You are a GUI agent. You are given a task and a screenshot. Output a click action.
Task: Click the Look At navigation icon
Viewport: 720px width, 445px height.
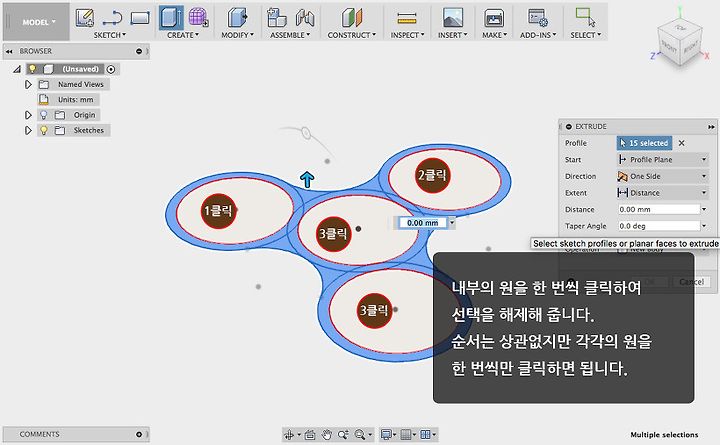coord(310,434)
